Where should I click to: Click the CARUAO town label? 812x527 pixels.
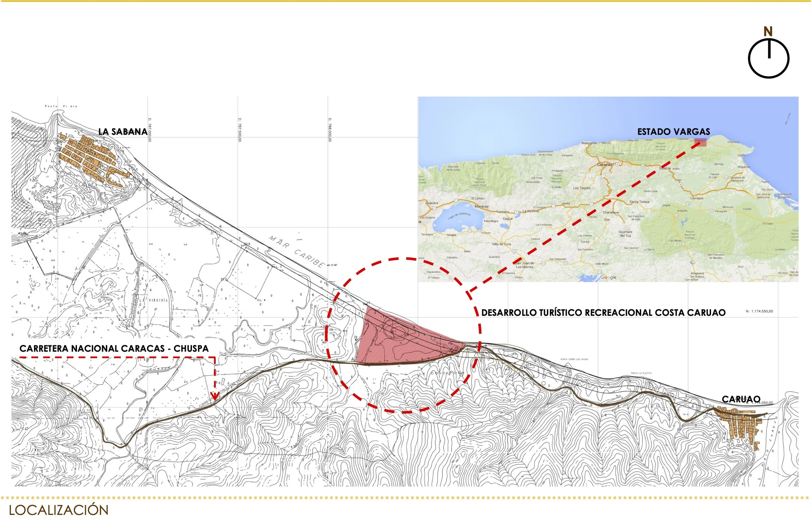[741, 399]
